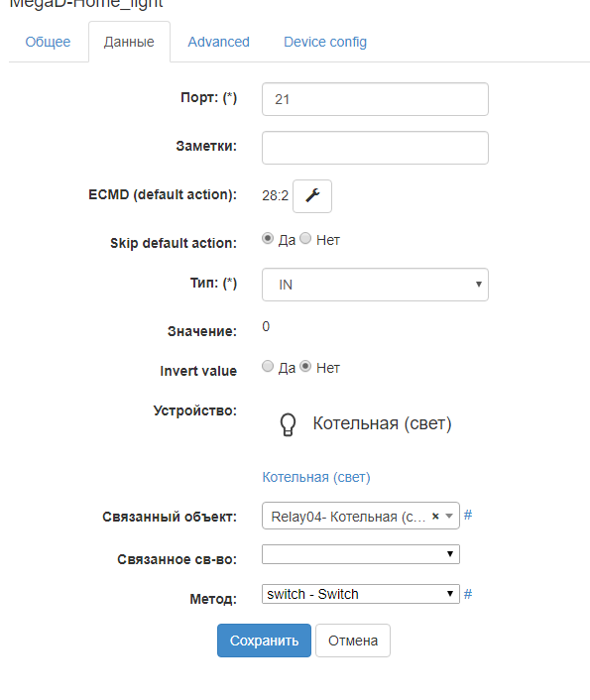Screen dimensions: 590x700
Task: Switch to the Общее tab
Action: point(48,42)
